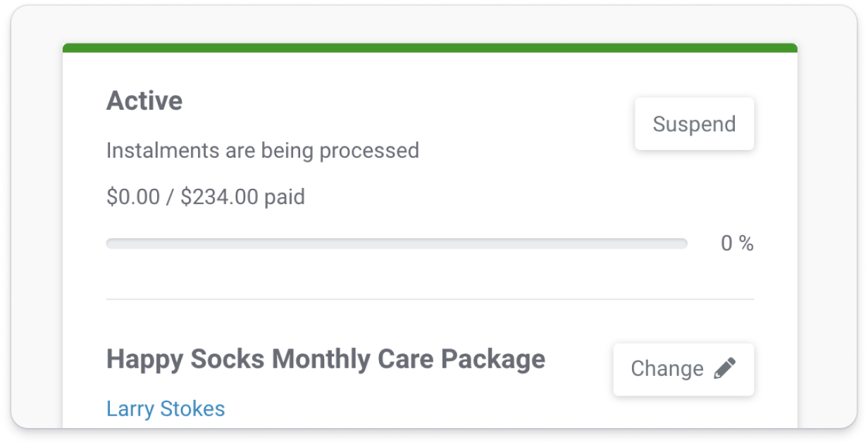Click the payment progress bar
Image resolution: width=868 pixels, height=445 pixels.
click(397, 244)
